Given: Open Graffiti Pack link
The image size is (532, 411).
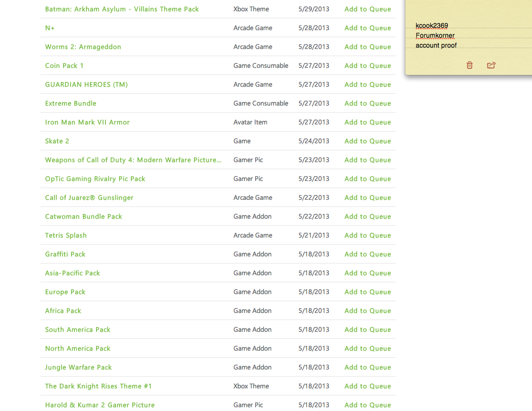Looking at the screenshot, I should (x=65, y=254).
